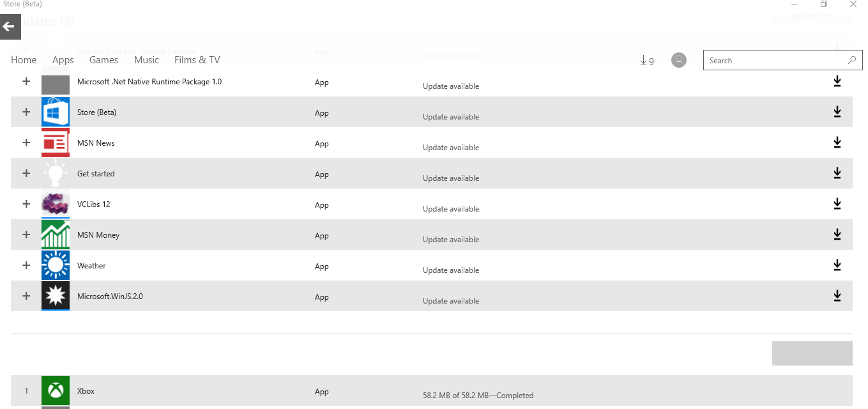This screenshot has height=409, width=868.
Task: Open the downloads indicator showing 9
Action: click(x=646, y=61)
